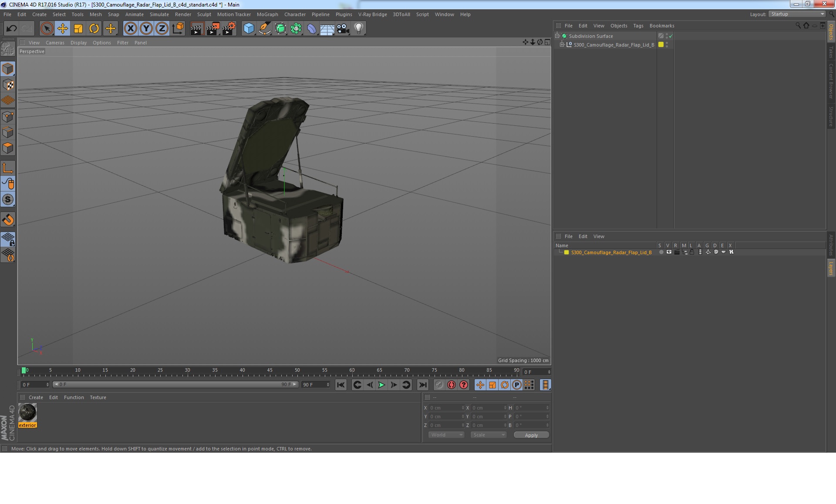836x504 pixels.
Task: Open Objects panel Tags menu
Action: (638, 26)
